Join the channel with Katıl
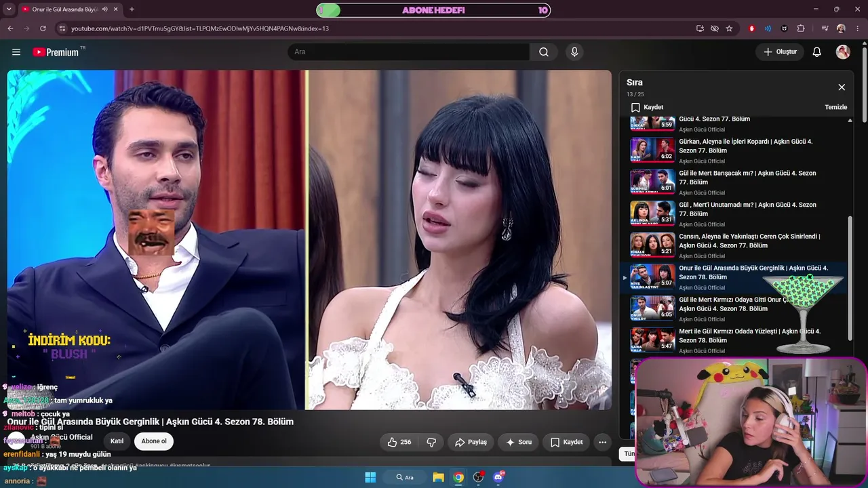 tap(117, 441)
